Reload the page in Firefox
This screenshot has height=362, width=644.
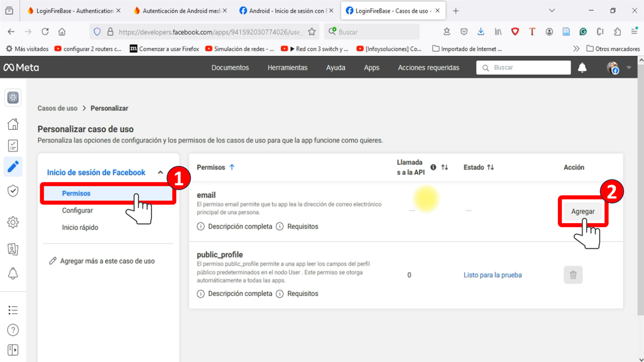coord(45,32)
